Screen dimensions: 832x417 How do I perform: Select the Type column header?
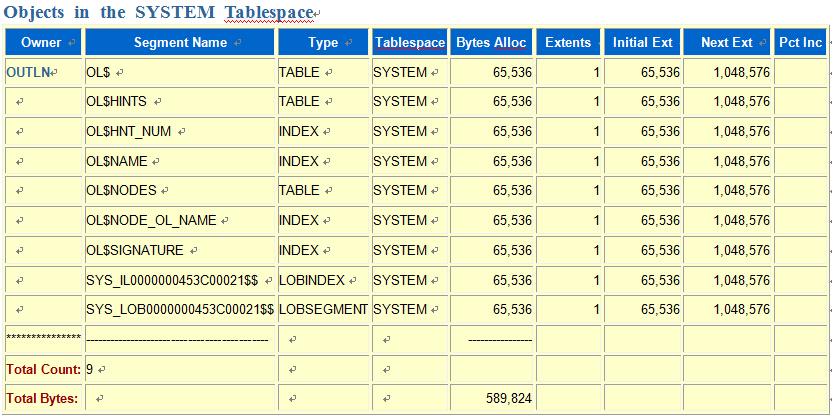click(323, 43)
